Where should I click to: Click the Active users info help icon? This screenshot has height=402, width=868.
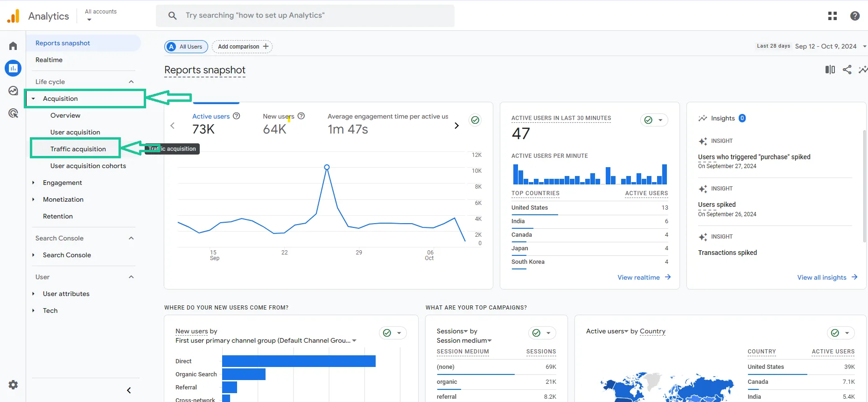point(237,116)
